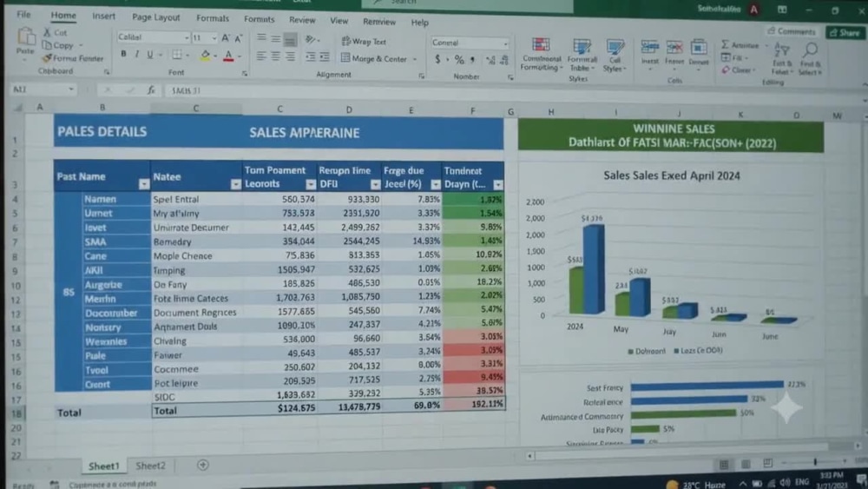The height and width of the screenshot is (489, 868).
Task: Toggle Italic formatting in Font group
Action: pyautogui.click(x=137, y=54)
